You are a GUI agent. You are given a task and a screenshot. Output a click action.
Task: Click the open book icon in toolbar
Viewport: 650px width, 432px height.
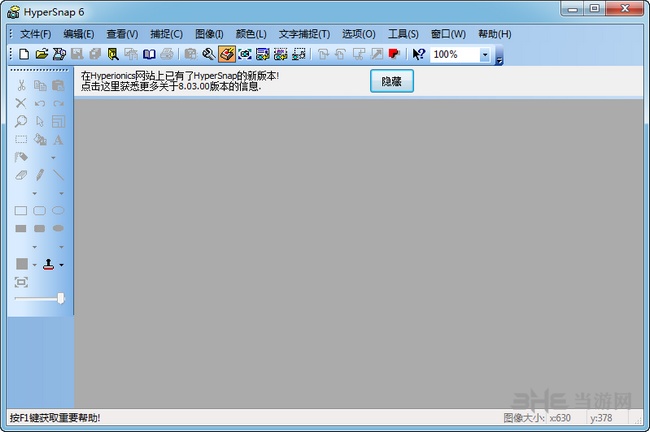click(149, 54)
